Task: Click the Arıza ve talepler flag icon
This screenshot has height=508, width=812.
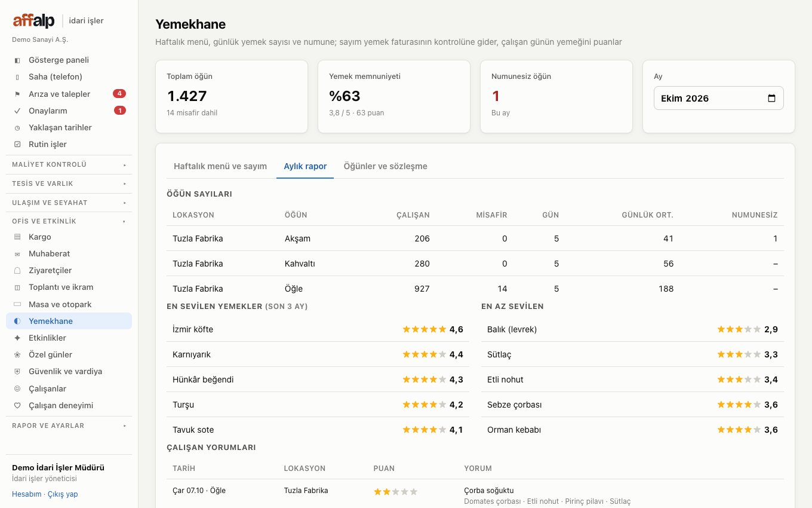Action: pos(17,94)
